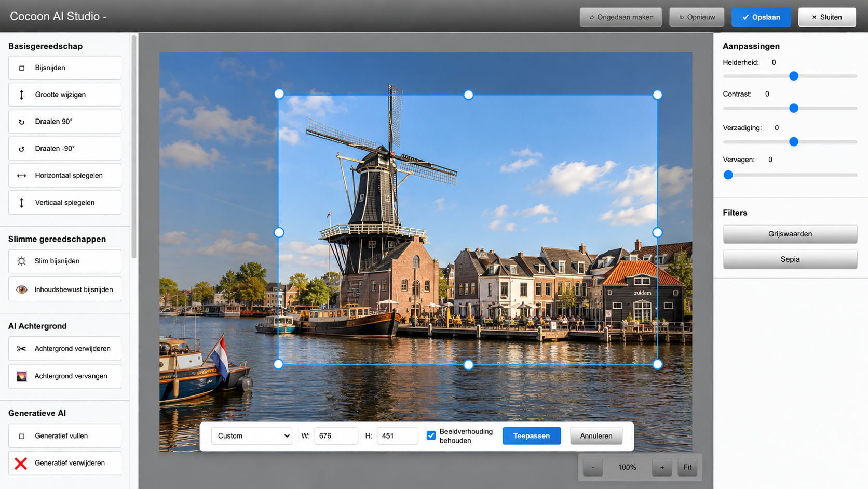Click the Verzadiging slider handle

[794, 142]
